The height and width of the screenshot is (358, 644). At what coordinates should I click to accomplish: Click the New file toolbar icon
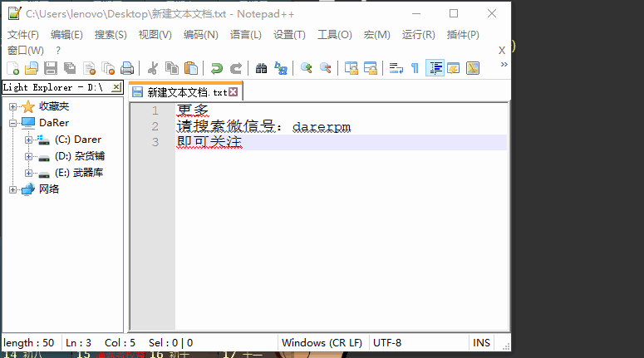click(13, 68)
